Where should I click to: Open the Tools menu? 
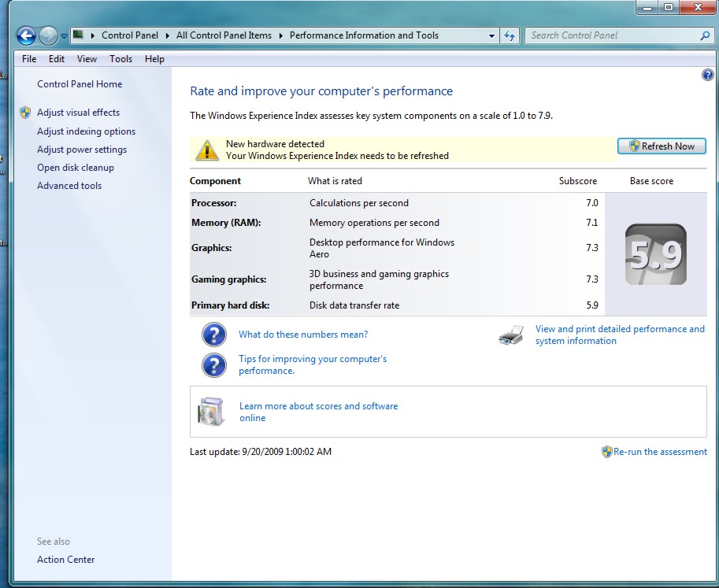tap(120, 59)
